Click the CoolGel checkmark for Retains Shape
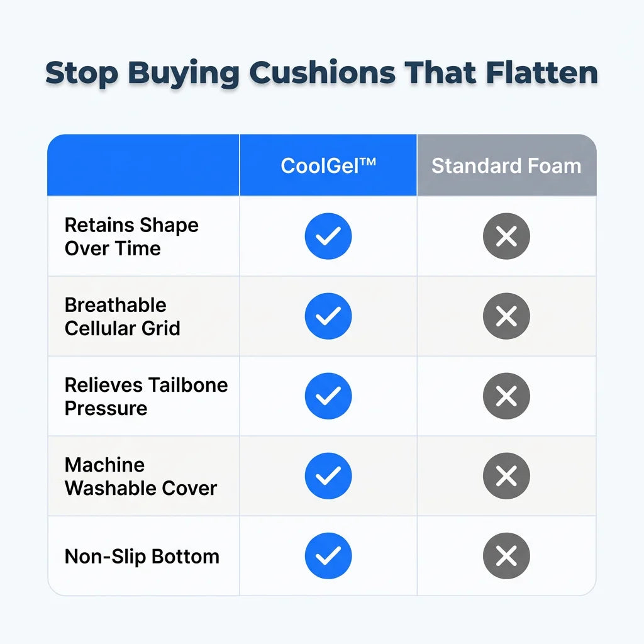 (x=328, y=236)
